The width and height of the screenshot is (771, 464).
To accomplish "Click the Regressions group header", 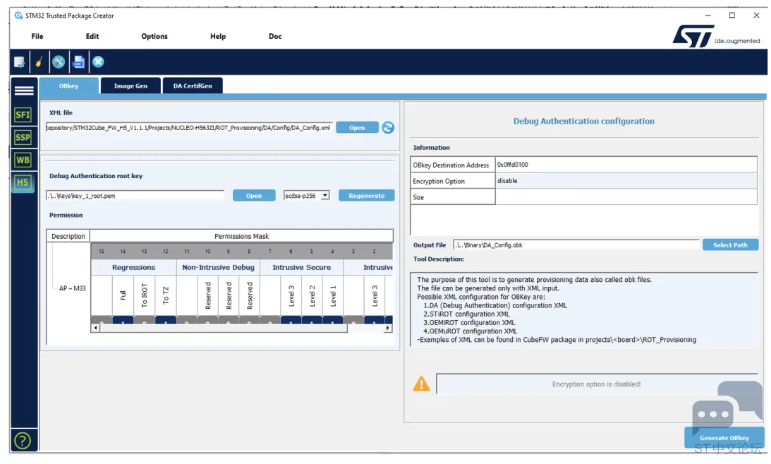I will (x=134, y=267).
